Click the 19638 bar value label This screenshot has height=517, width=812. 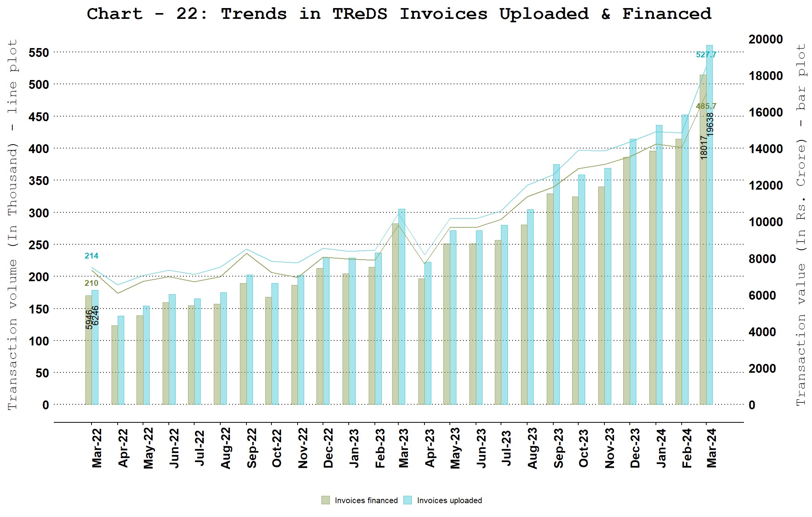(710, 124)
